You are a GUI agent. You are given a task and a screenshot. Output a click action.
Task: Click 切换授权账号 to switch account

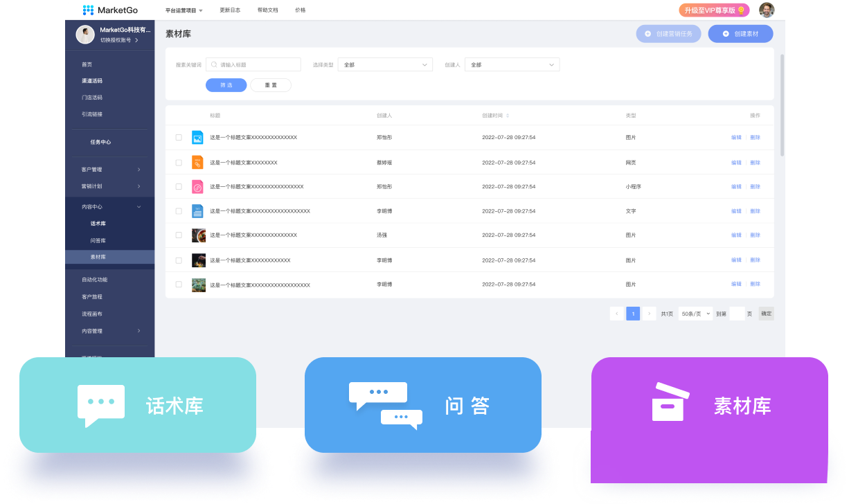click(x=119, y=40)
